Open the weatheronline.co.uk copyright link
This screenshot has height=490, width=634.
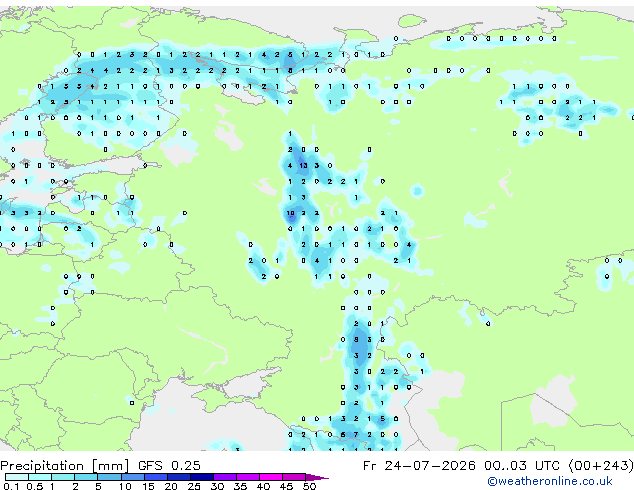(550, 481)
